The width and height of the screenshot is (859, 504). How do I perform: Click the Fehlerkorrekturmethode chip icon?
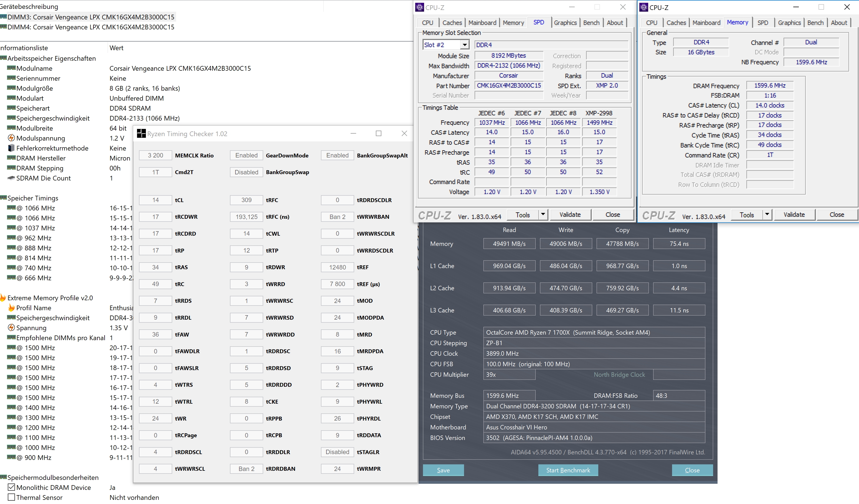11,148
